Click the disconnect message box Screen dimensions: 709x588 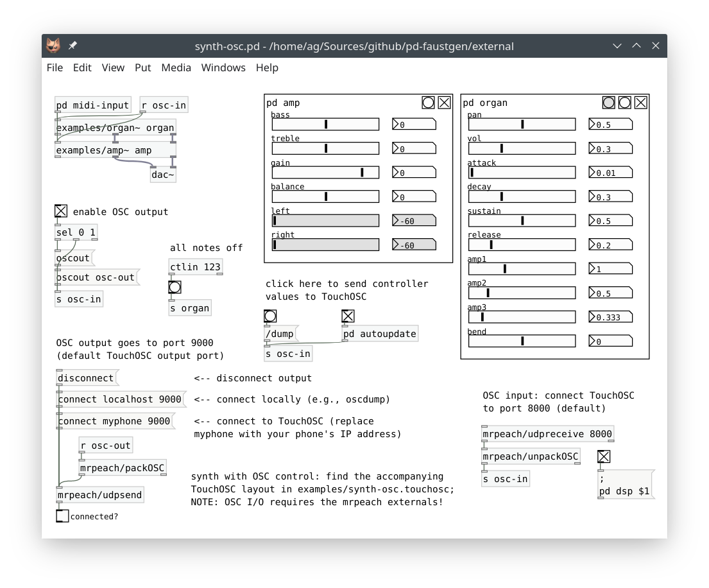[87, 378]
